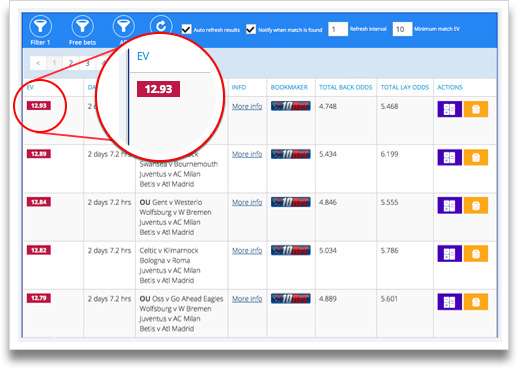Screen dimensions: 518x369
Task: Open More info for 12.93 row
Action: (x=247, y=106)
